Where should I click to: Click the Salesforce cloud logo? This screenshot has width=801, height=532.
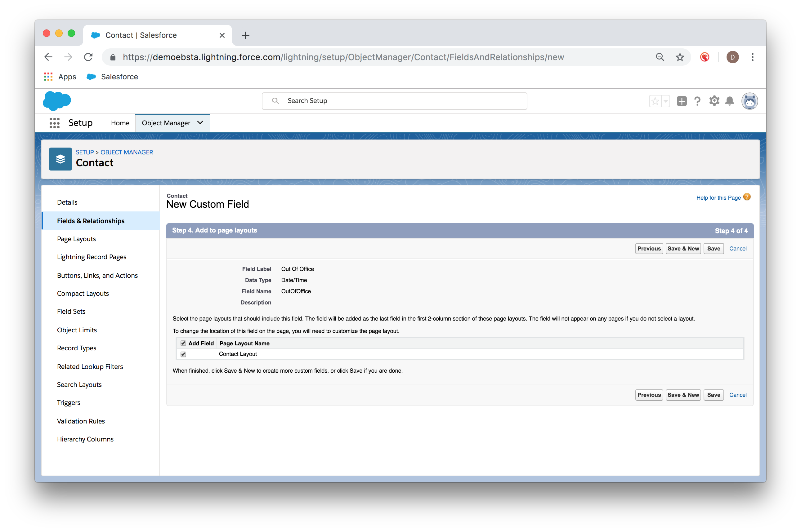57,101
